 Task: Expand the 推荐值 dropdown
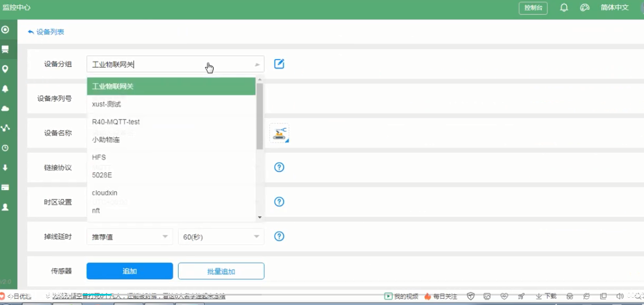pyautogui.click(x=129, y=237)
